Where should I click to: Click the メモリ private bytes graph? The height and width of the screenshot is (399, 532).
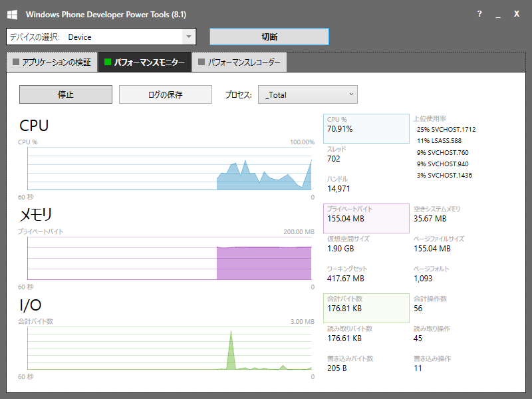click(170, 258)
